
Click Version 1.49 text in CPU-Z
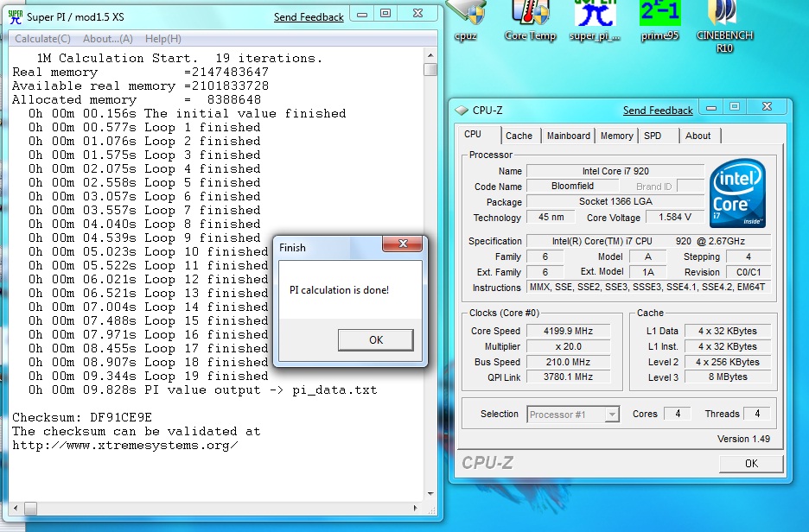[743, 439]
